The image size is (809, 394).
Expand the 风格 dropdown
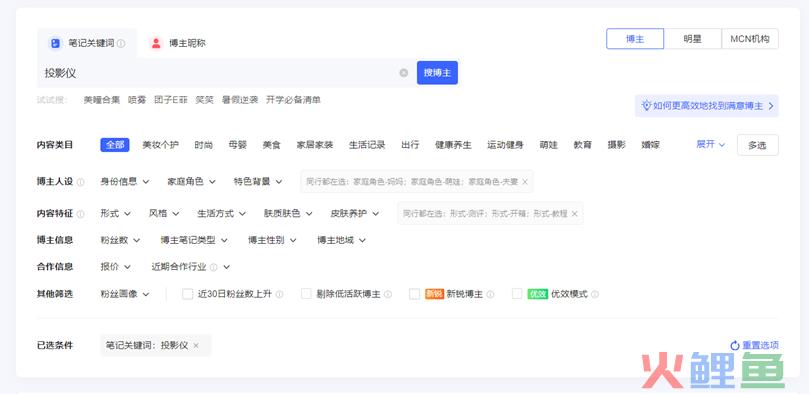(164, 214)
